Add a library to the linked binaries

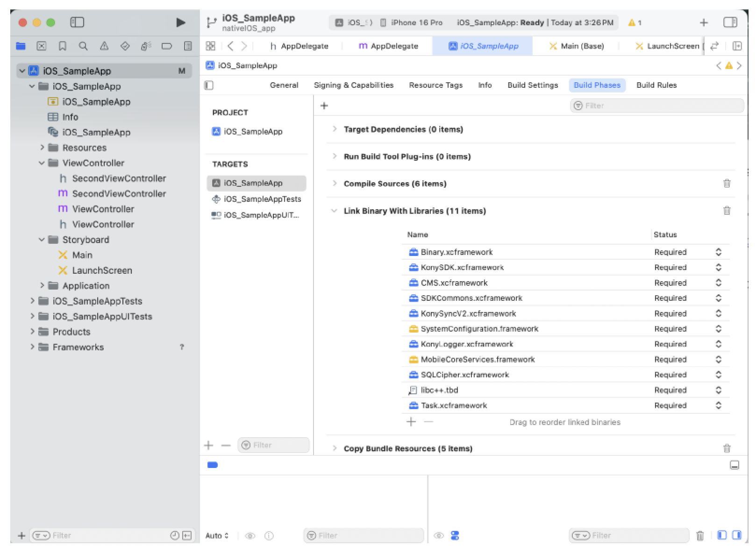click(411, 422)
